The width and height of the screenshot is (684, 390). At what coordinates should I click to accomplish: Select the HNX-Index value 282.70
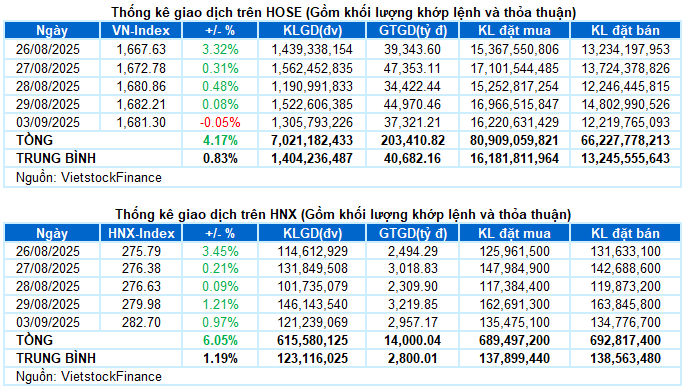point(141,322)
